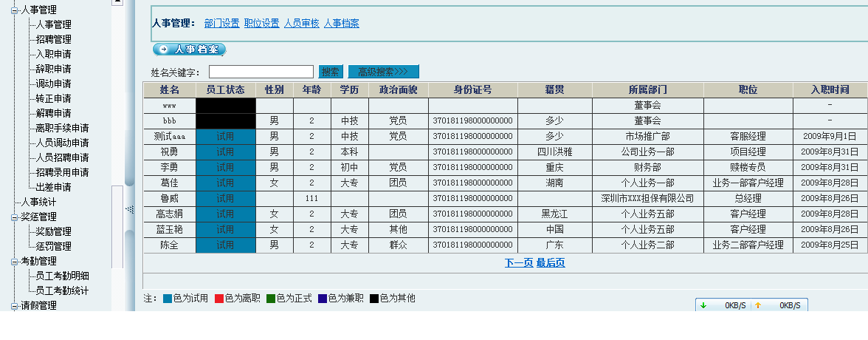Select employee name 陈全
Screen dimensions: 868x340
pos(170,245)
